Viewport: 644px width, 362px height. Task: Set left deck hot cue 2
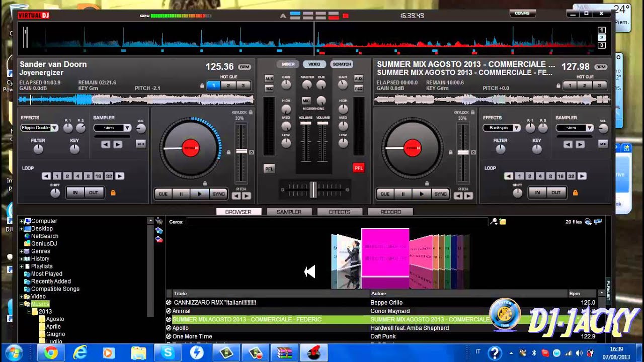(228, 85)
